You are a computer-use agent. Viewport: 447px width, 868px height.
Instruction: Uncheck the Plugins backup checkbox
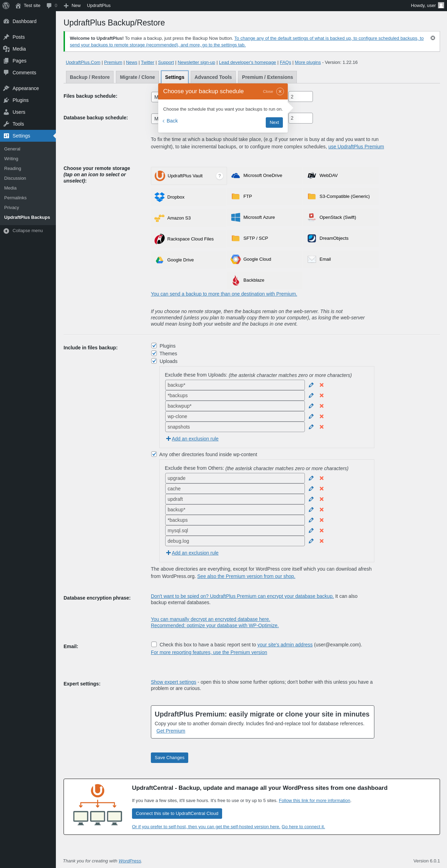click(x=154, y=346)
